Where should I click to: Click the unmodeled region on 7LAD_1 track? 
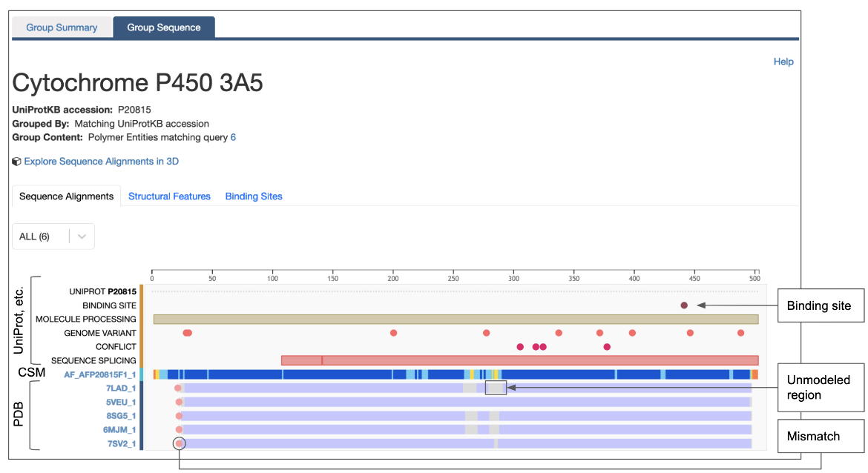click(496, 388)
